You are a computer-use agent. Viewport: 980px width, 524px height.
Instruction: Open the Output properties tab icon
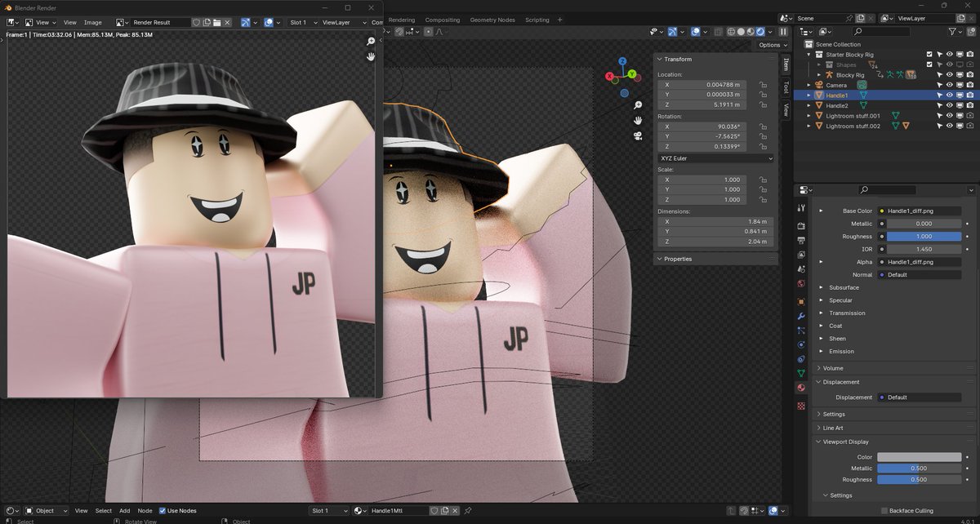point(801,241)
